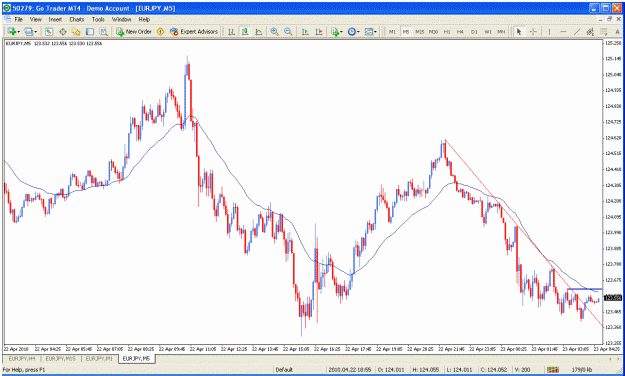Open the Strategy Tester
Image resolution: width=625 pixels, height=376 pixels.
(104, 31)
